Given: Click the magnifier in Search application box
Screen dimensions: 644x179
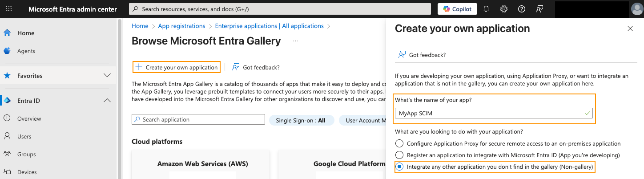Looking at the screenshot, I should click(x=138, y=119).
